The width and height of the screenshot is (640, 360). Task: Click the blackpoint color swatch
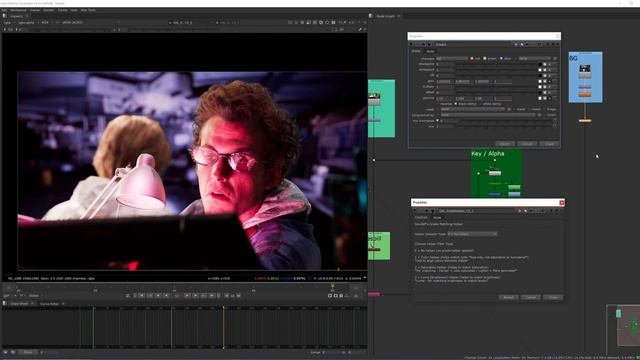click(540, 64)
